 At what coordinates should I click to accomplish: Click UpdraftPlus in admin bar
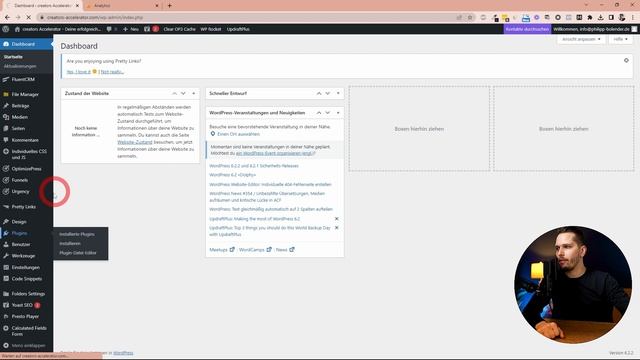pos(238,29)
